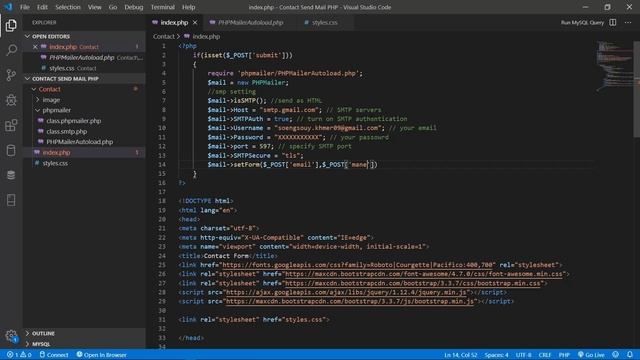This screenshot has height=360, width=640.
Task: Click Run MySQL Query button
Action: [582, 22]
